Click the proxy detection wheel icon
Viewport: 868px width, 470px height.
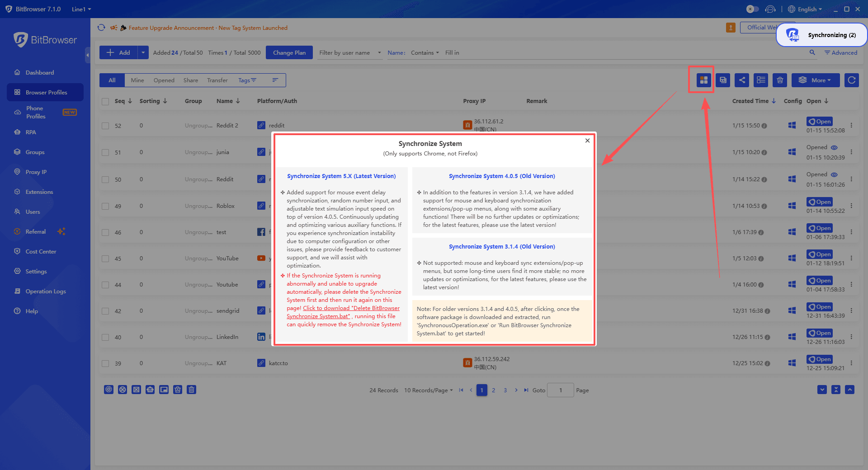coord(108,390)
